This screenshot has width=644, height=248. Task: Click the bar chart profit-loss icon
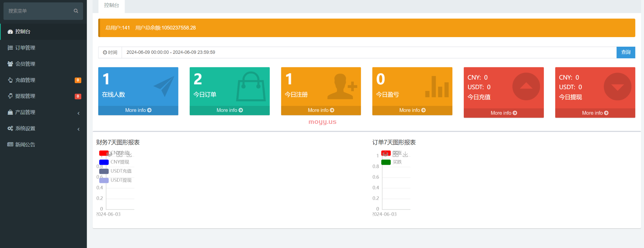click(437, 87)
